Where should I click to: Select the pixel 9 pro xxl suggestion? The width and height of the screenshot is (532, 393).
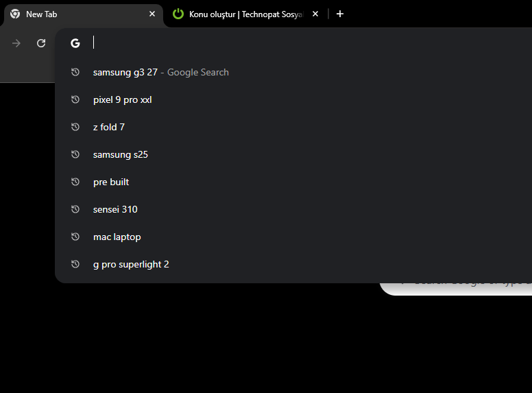pos(293,99)
